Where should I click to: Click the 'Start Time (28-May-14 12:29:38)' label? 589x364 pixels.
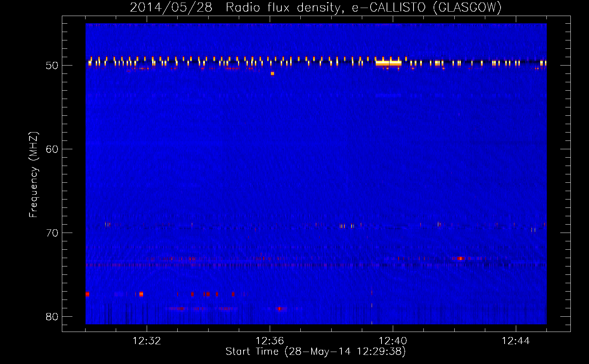coord(316,352)
